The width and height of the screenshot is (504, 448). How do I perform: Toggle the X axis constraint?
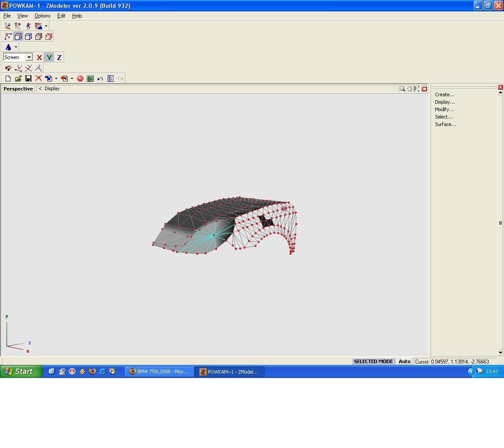(39, 57)
